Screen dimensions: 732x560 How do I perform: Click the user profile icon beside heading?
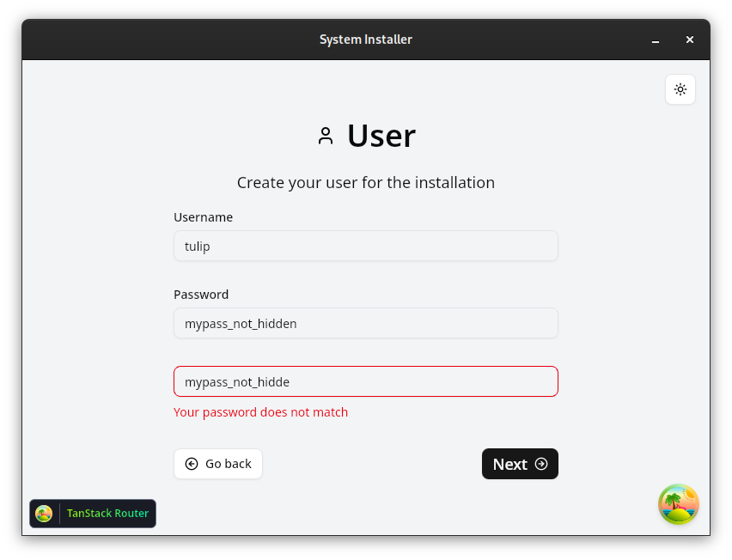coord(326,136)
